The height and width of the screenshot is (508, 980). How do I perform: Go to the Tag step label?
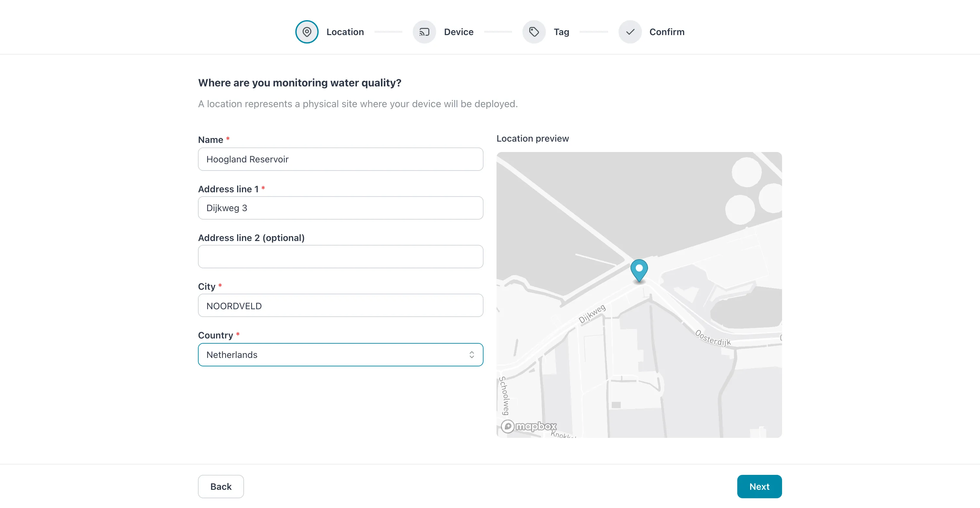pos(561,32)
